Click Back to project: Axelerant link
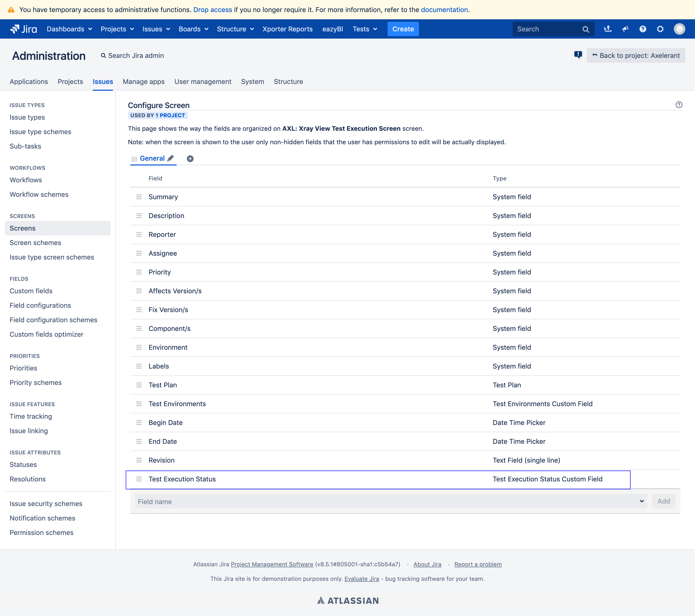The height and width of the screenshot is (616, 695). click(635, 55)
